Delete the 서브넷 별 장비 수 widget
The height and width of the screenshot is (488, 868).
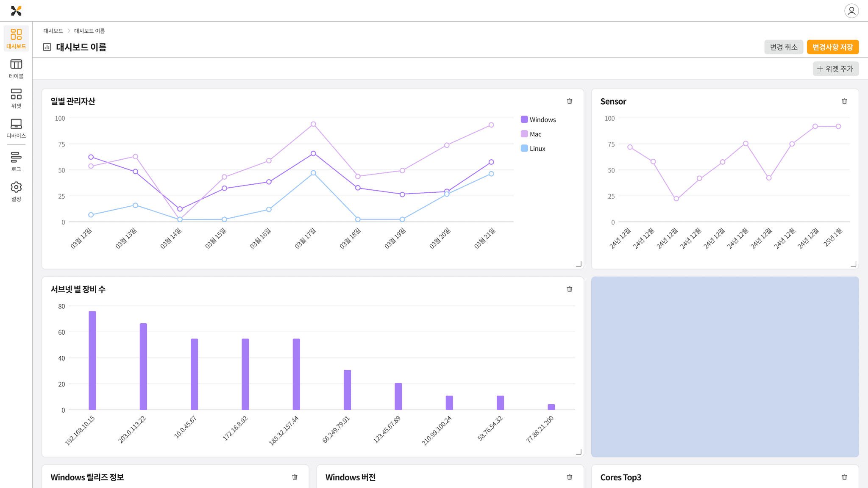coord(570,289)
